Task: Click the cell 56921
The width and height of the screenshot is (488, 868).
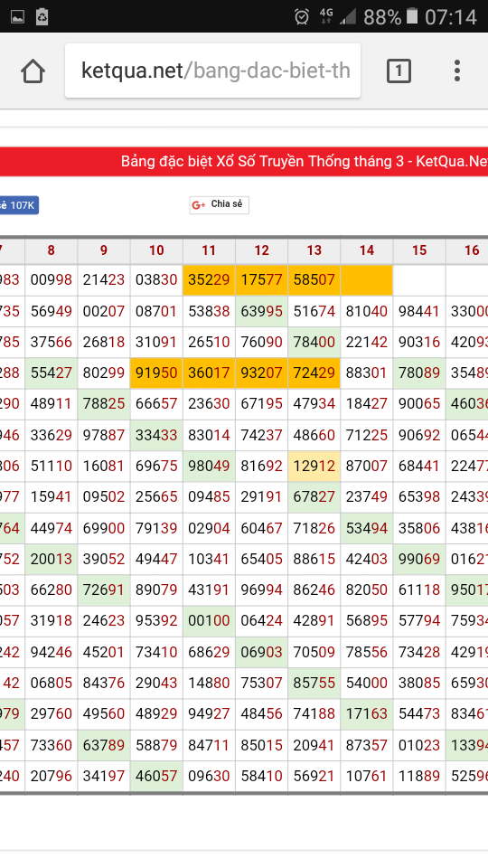Action: pos(314,776)
